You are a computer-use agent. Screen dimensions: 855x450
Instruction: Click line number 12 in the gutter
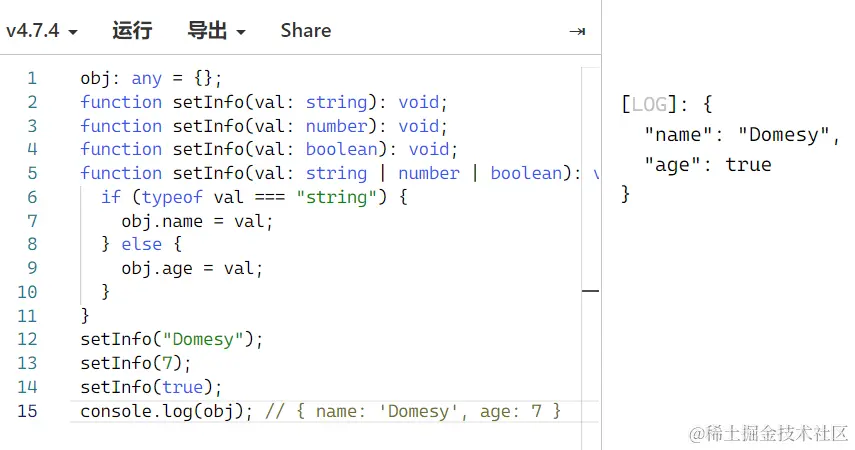27,339
